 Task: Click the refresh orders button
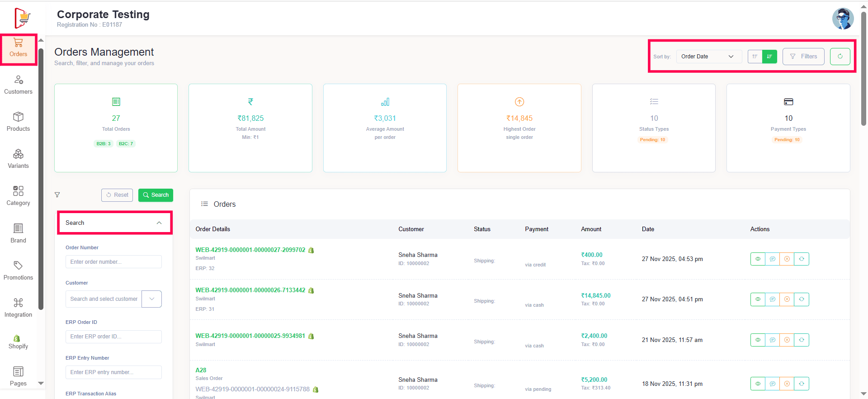coord(840,57)
